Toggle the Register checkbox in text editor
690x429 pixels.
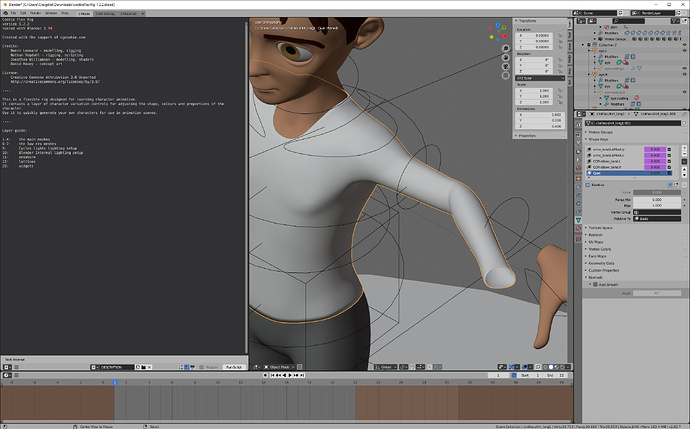tap(202, 367)
